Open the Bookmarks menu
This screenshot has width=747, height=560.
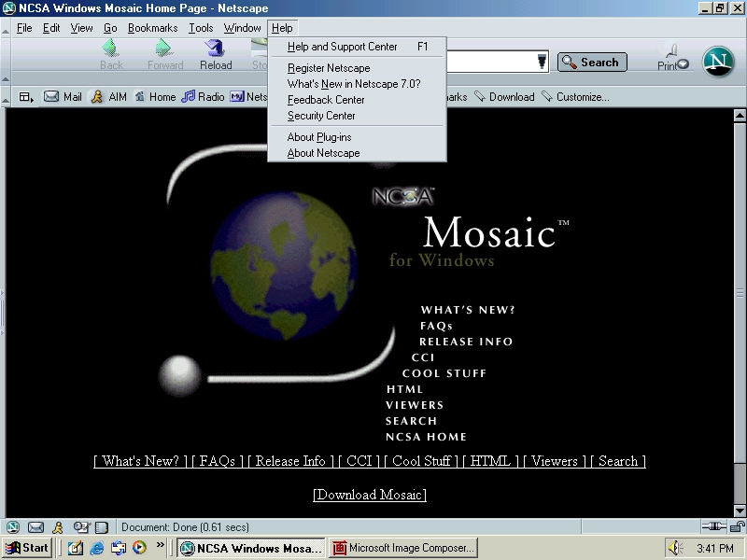(152, 28)
